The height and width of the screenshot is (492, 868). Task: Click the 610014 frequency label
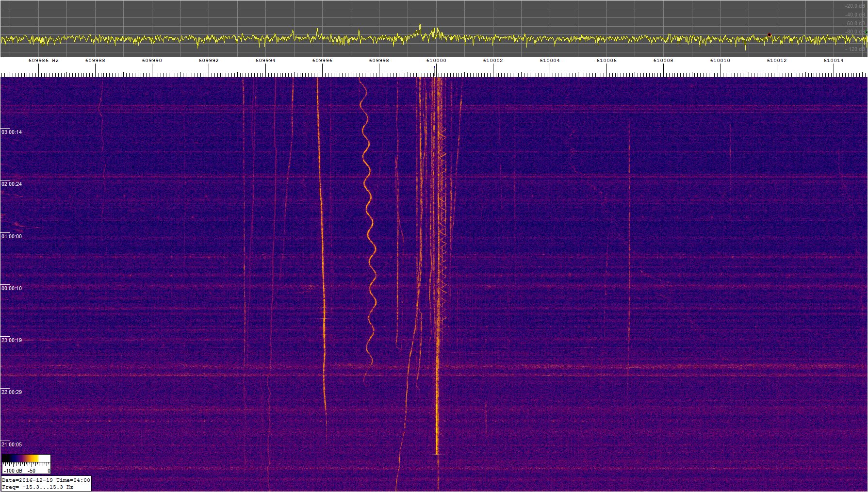834,61
